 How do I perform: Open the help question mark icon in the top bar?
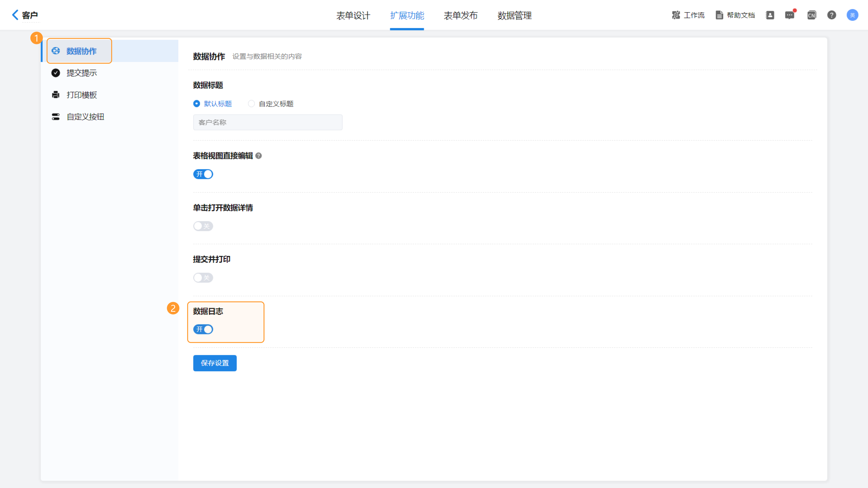[x=832, y=15]
